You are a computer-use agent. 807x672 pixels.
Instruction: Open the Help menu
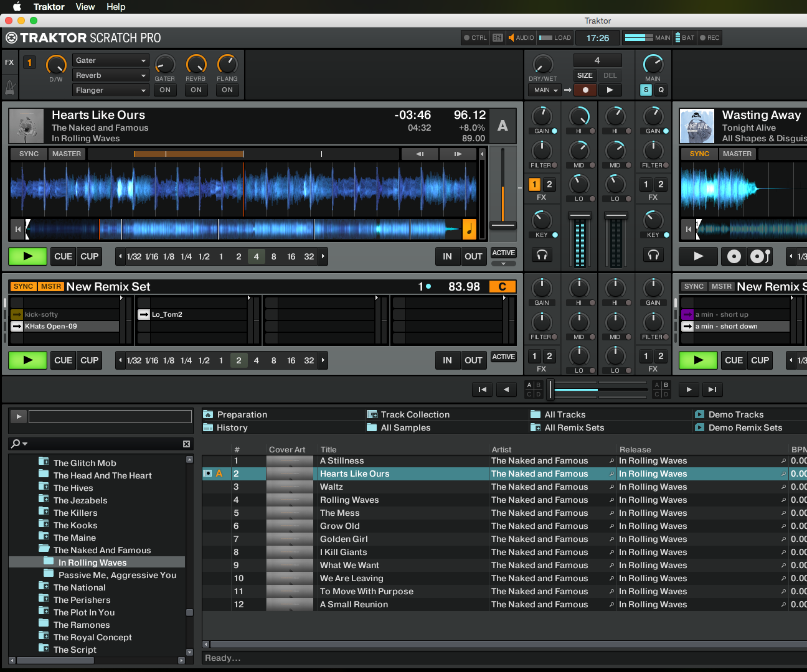point(116,7)
